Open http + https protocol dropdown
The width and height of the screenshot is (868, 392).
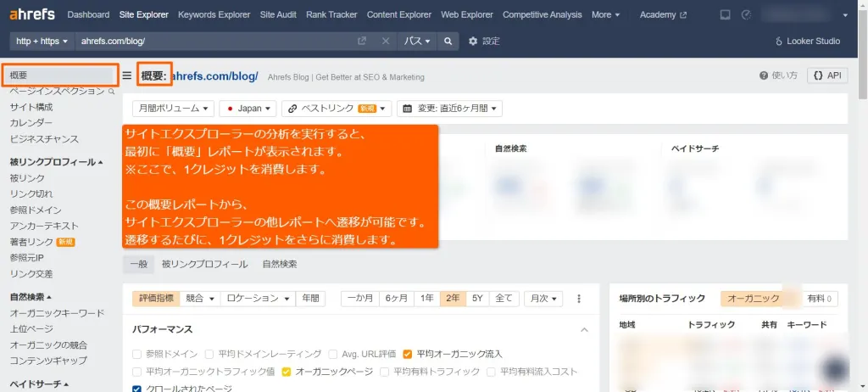(42, 41)
